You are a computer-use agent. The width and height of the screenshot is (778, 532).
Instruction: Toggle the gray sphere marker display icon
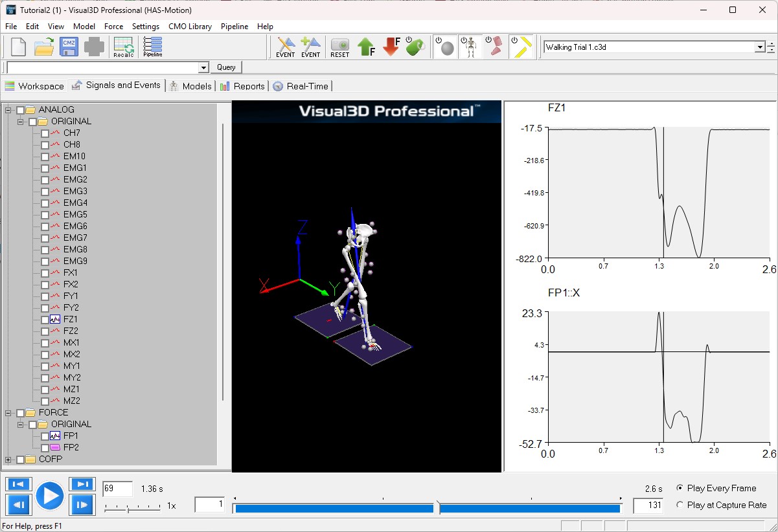tap(444, 47)
